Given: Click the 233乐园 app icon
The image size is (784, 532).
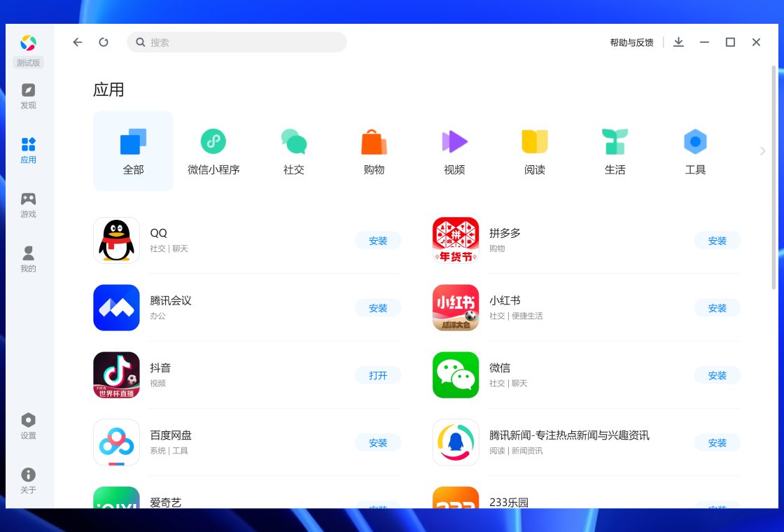Looking at the screenshot, I should (x=456, y=498).
